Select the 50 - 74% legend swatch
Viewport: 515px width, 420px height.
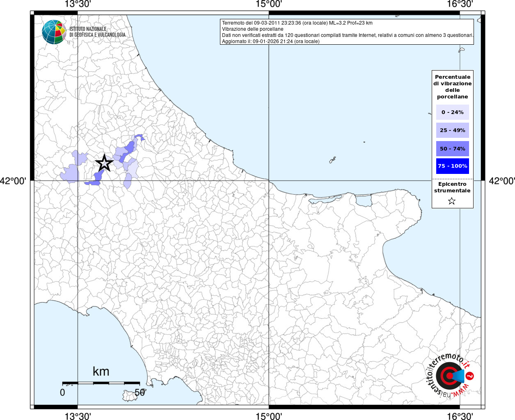pyautogui.click(x=452, y=148)
